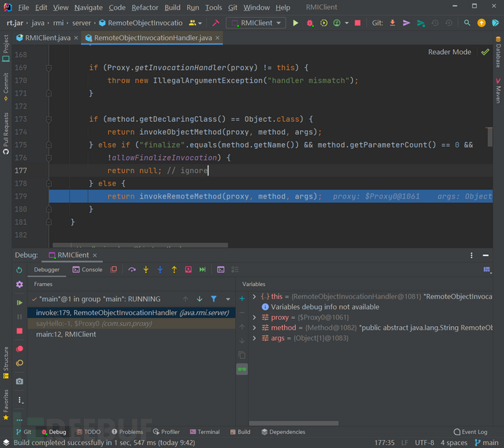Toggle Reader Mode in editor
This screenshot has height=448, width=504.
[449, 52]
